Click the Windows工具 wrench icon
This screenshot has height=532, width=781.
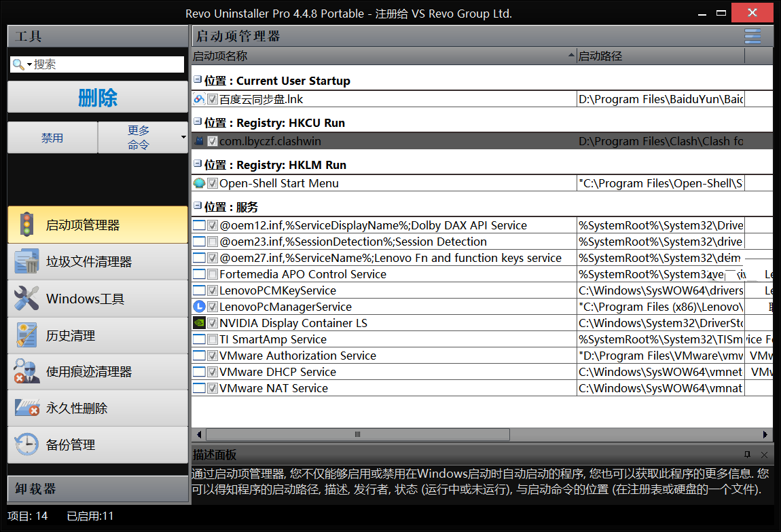point(26,299)
